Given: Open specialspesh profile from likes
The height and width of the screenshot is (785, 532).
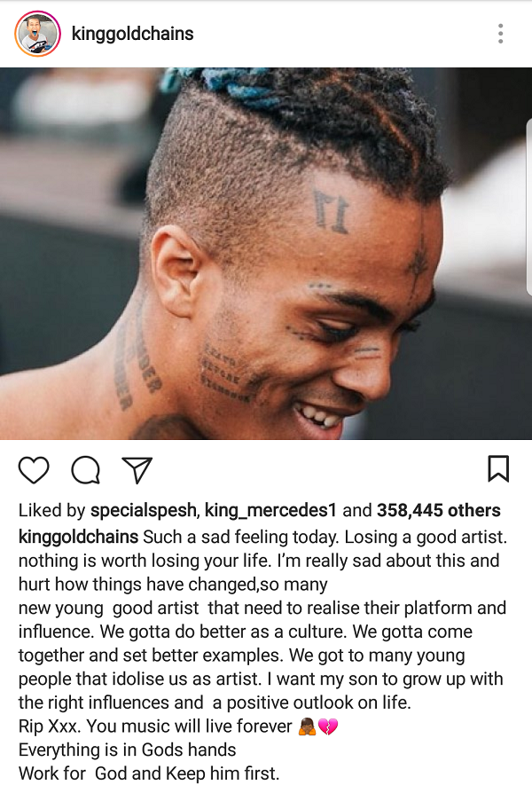Looking at the screenshot, I should coord(143,510).
